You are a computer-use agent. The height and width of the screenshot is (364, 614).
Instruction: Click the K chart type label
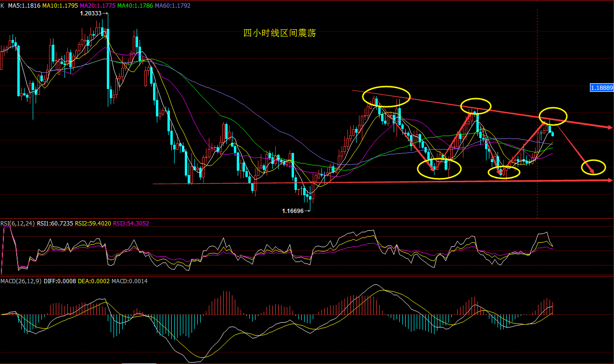point(3,6)
